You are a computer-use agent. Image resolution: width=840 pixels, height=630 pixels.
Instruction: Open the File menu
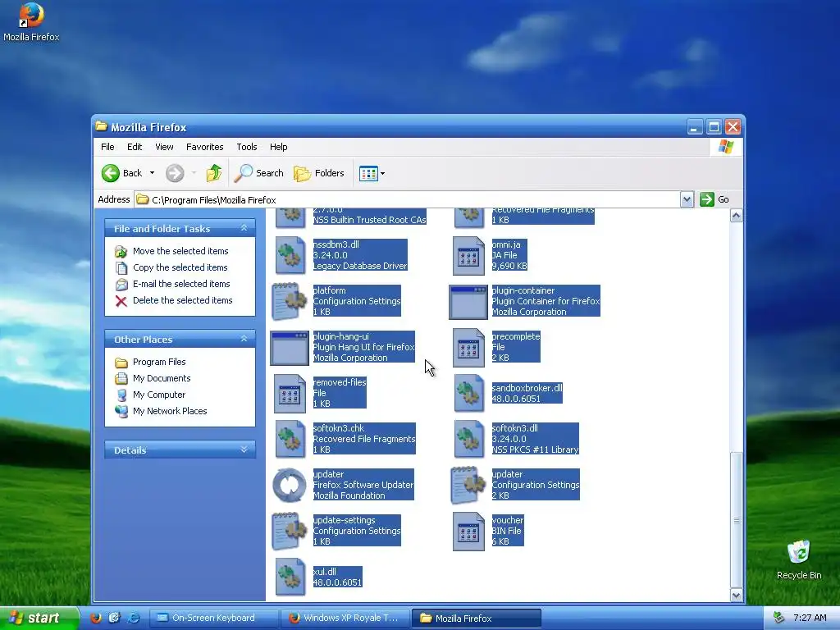107,147
